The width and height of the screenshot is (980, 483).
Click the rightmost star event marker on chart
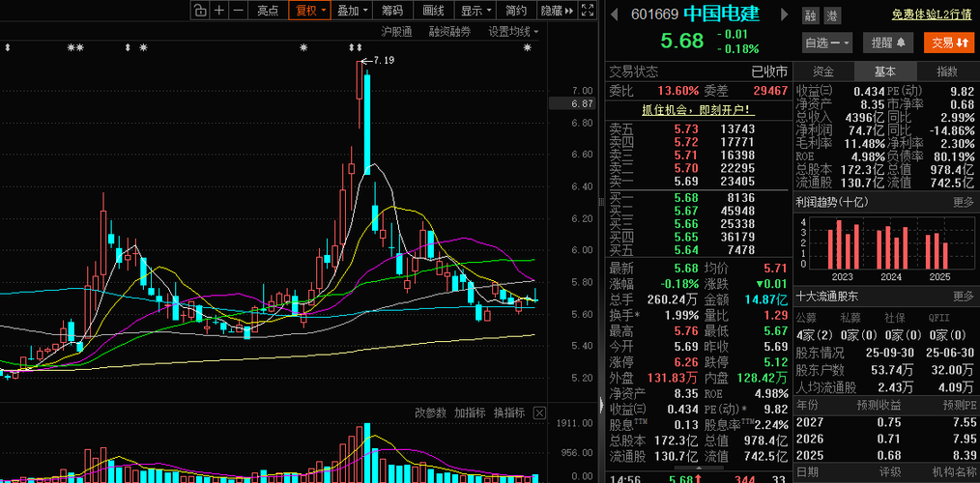click(528, 47)
